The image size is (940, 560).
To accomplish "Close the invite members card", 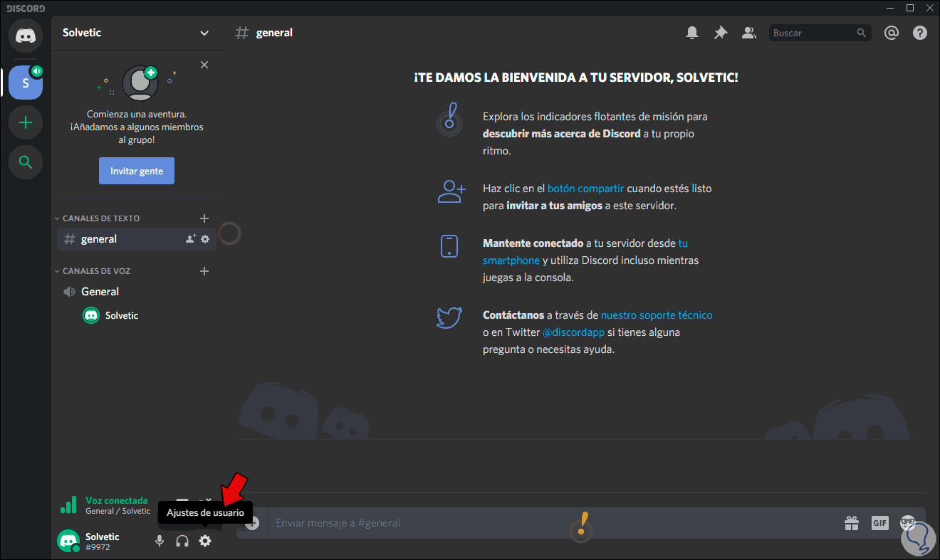I will click(x=204, y=65).
